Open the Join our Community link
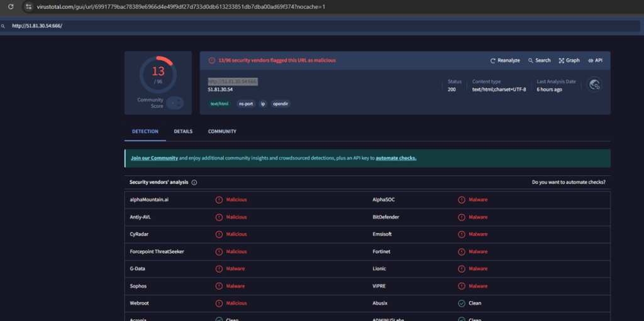Image resolution: width=644 pixels, height=321 pixels. [x=155, y=158]
